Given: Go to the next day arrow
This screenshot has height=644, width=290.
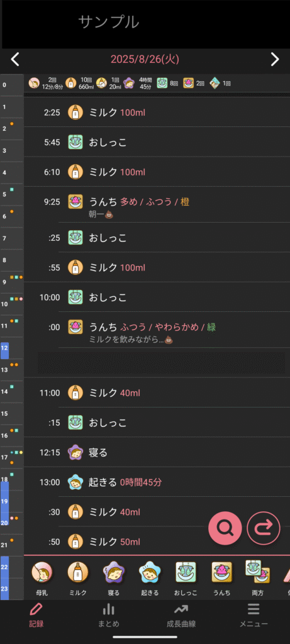Looking at the screenshot, I should (x=275, y=60).
